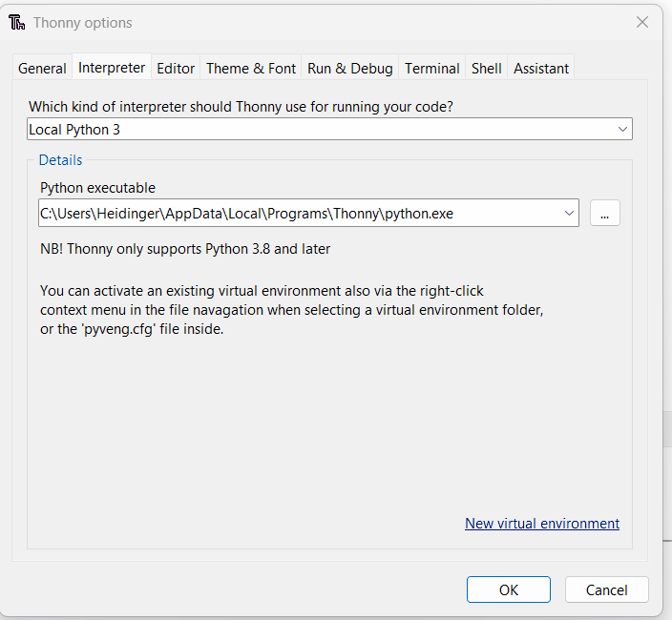Dismiss the dialog with Cancel
Screen dimensions: 672x620
coord(606,589)
